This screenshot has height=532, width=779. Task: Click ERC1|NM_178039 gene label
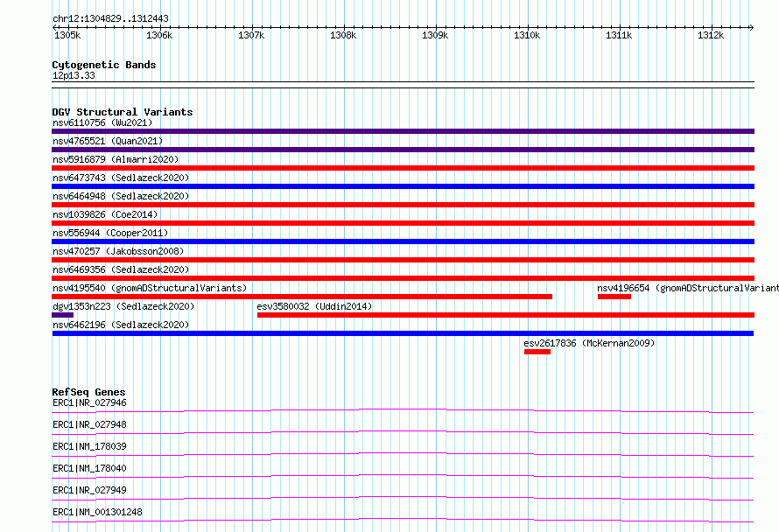pos(89,446)
